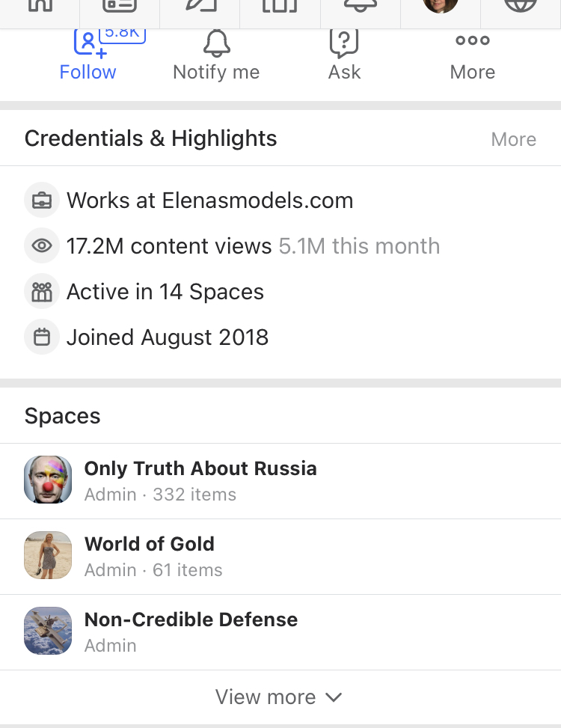Open Spaces icon in top navigation

[x=280, y=6]
